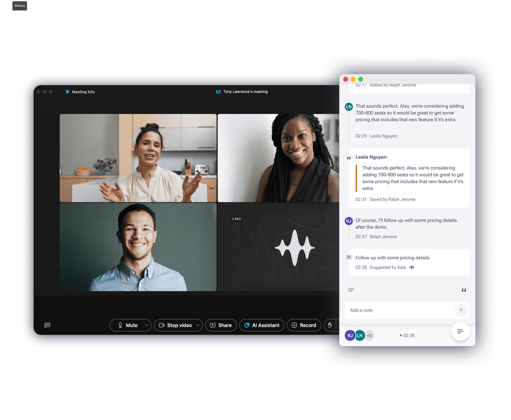The width and height of the screenshot is (511, 420).
Task: Click the filter/transcript options icon
Action: tap(351, 290)
